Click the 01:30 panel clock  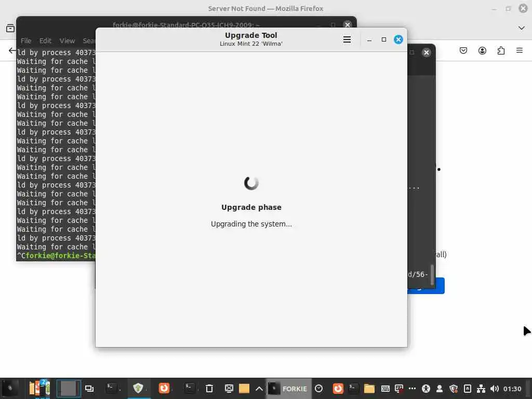(x=512, y=389)
